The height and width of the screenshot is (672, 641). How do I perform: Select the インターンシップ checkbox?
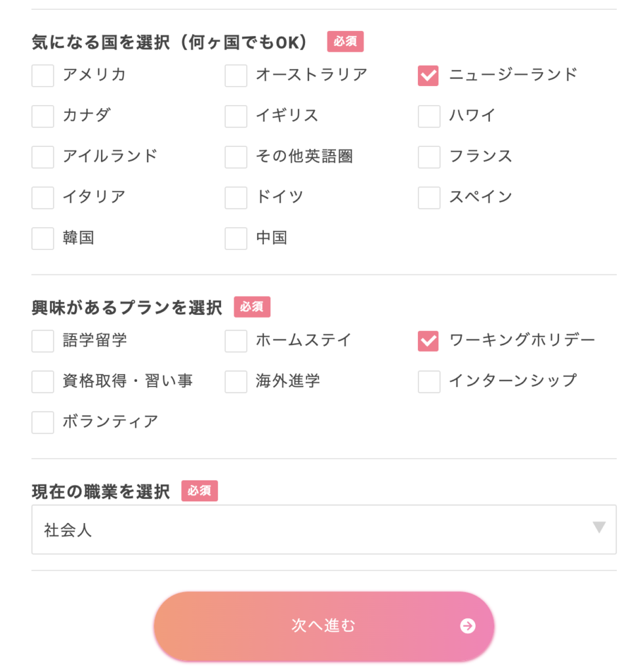(428, 381)
